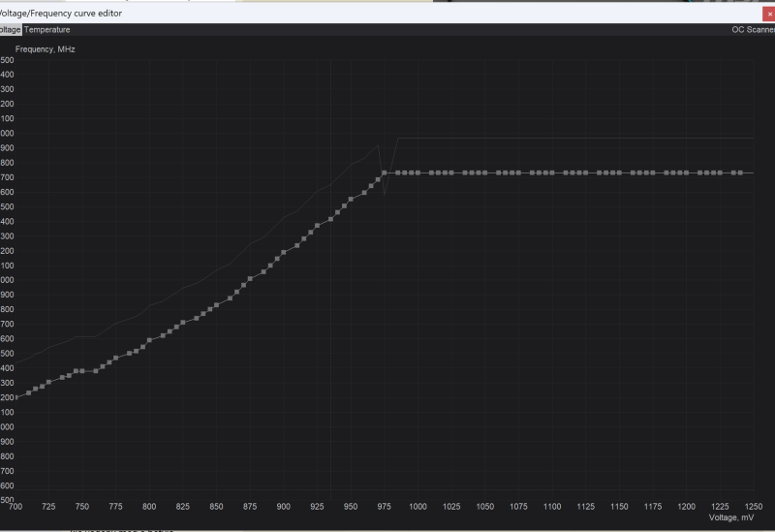
Task: Select the flat curve point at 1050 mV
Action: 485,173
